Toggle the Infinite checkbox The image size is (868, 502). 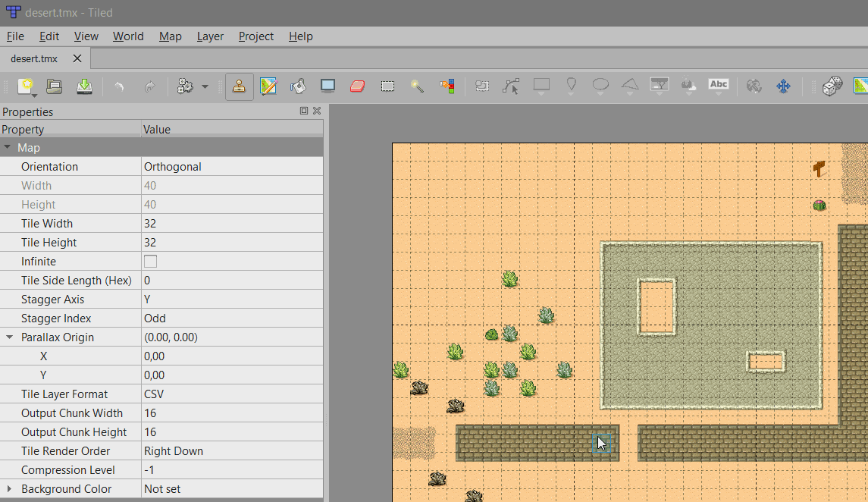151,262
